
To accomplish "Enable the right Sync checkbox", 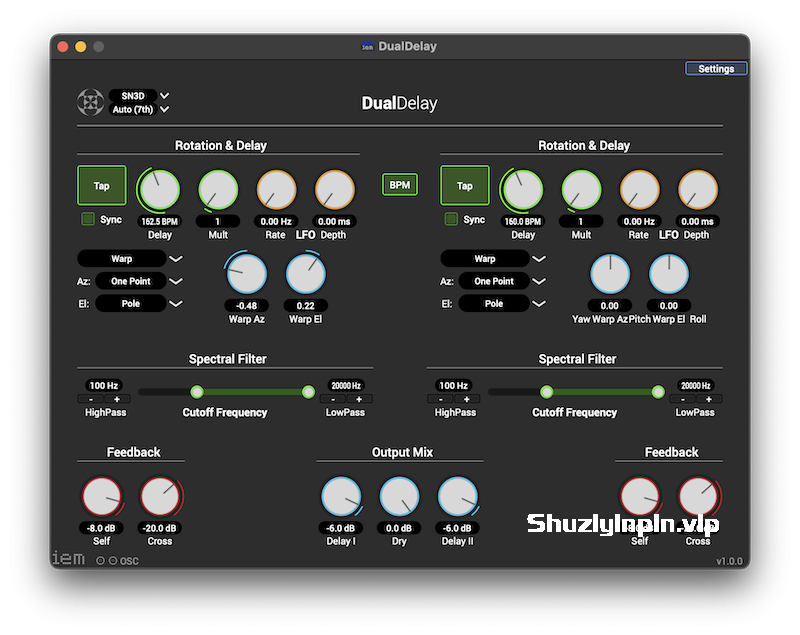I will 451,219.
